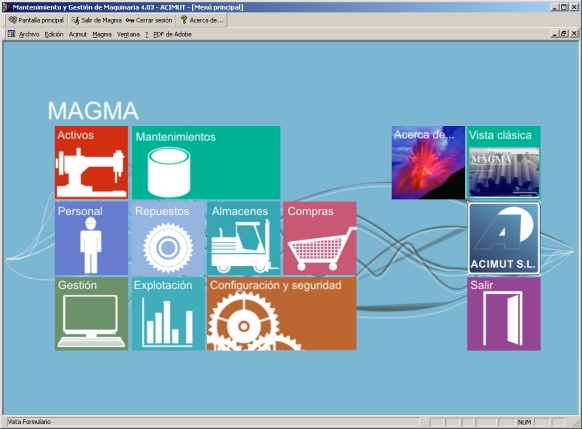Click Acerca de... toolbar button
This screenshot has width=582, height=429.
(202, 20)
